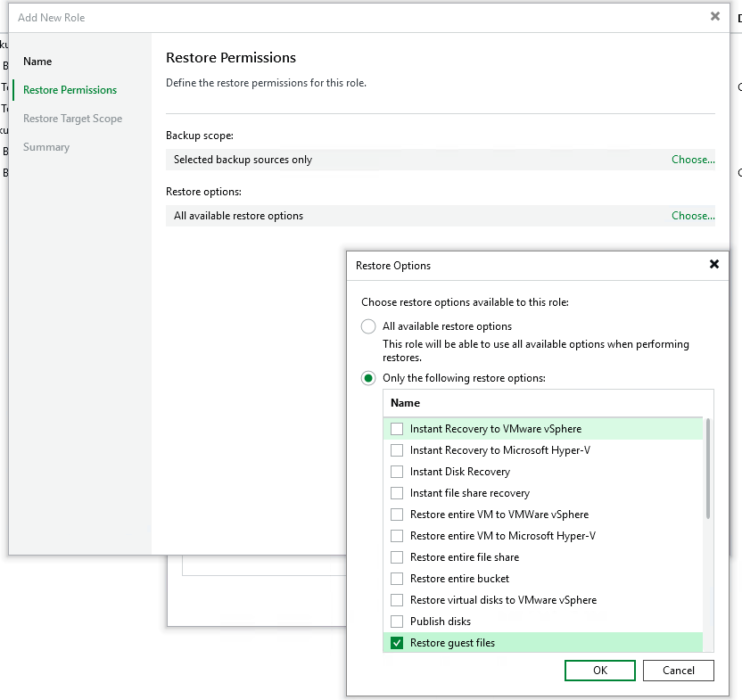The image size is (742, 700).
Task: Check Instant Recovery to Microsoft Hyper-V
Action: coord(397,450)
